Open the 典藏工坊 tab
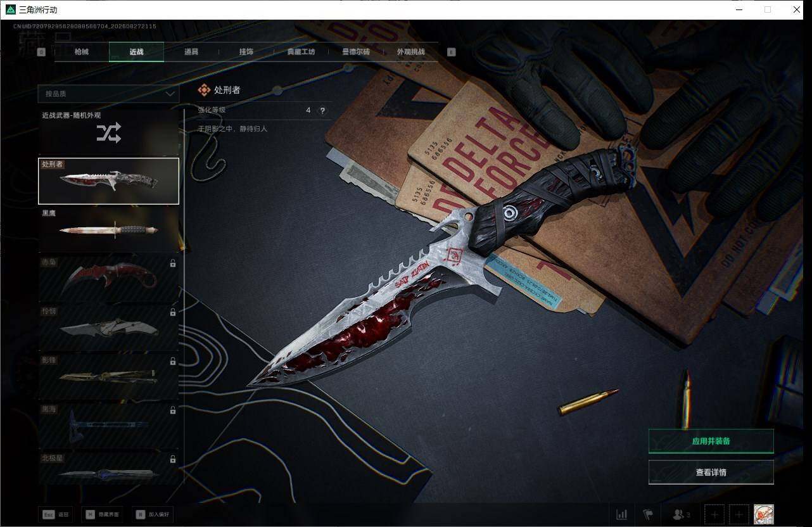 (301, 52)
